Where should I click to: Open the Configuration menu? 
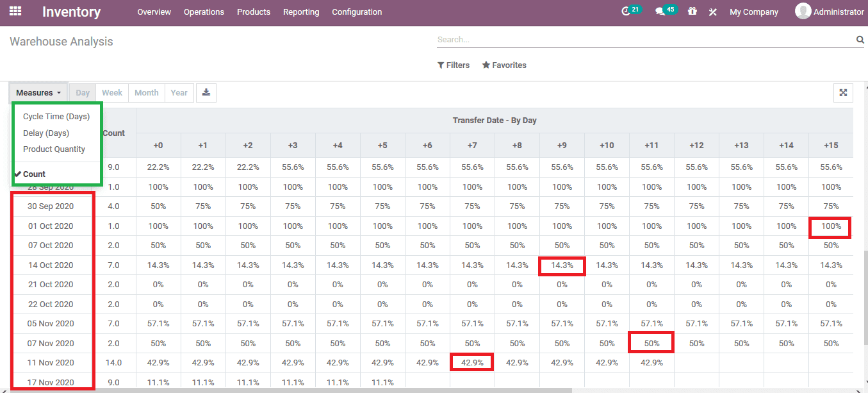click(x=357, y=12)
